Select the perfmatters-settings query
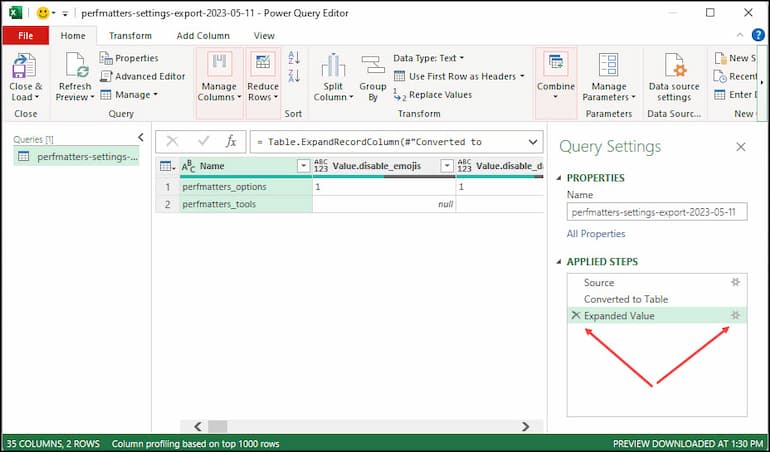The image size is (770, 452). point(77,157)
